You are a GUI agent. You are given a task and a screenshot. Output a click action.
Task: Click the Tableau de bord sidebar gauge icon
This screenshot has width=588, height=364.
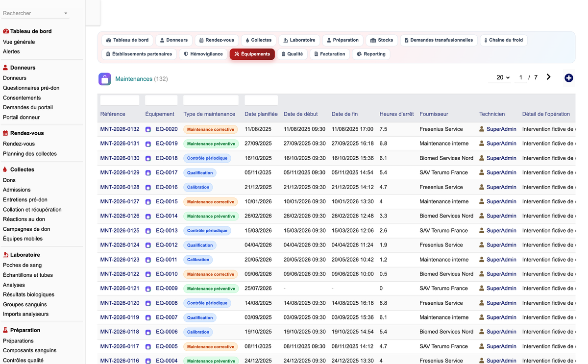[x=6, y=31]
